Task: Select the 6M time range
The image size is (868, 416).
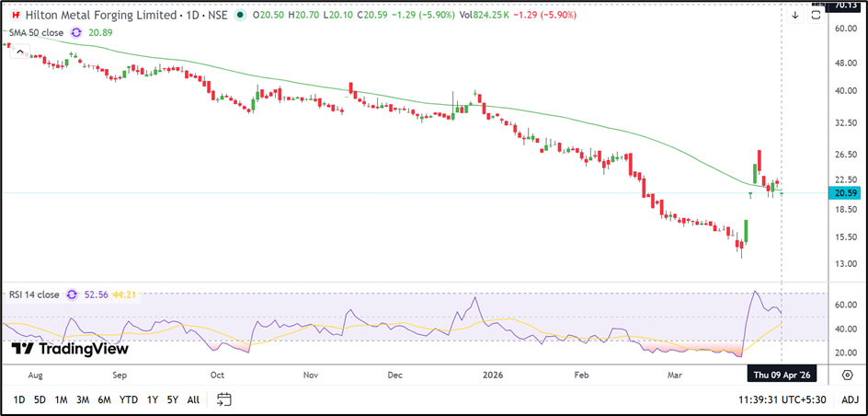Action: [x=104, y=399]
